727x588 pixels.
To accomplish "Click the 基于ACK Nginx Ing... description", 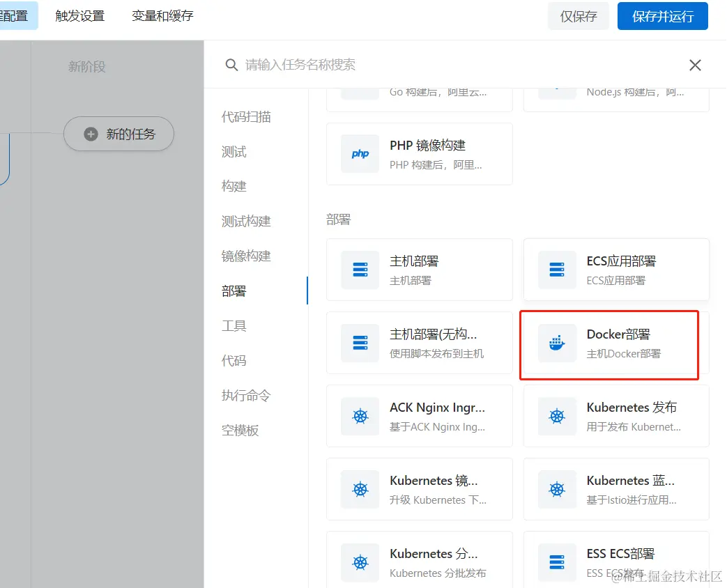I will (437, 427).
